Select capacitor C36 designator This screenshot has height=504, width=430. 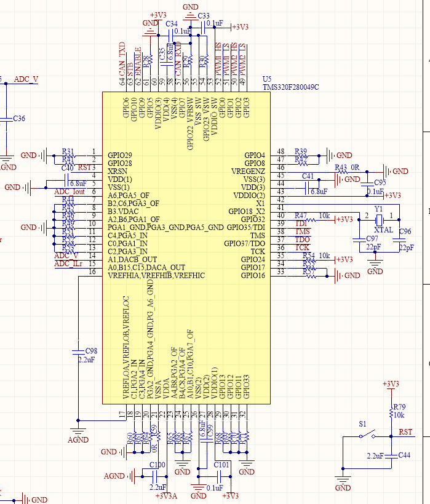pyautogui.click(x=19, y=119)
